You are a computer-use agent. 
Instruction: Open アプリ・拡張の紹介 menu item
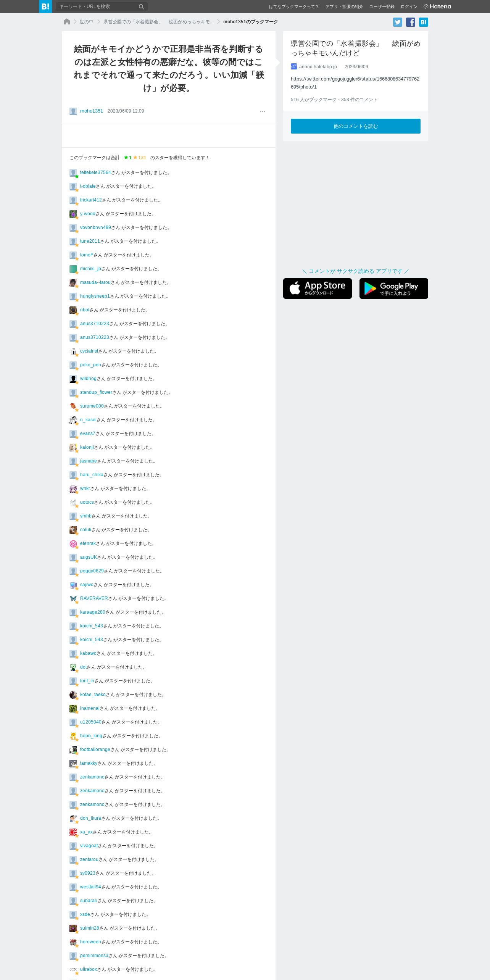[x=344, y=6]
